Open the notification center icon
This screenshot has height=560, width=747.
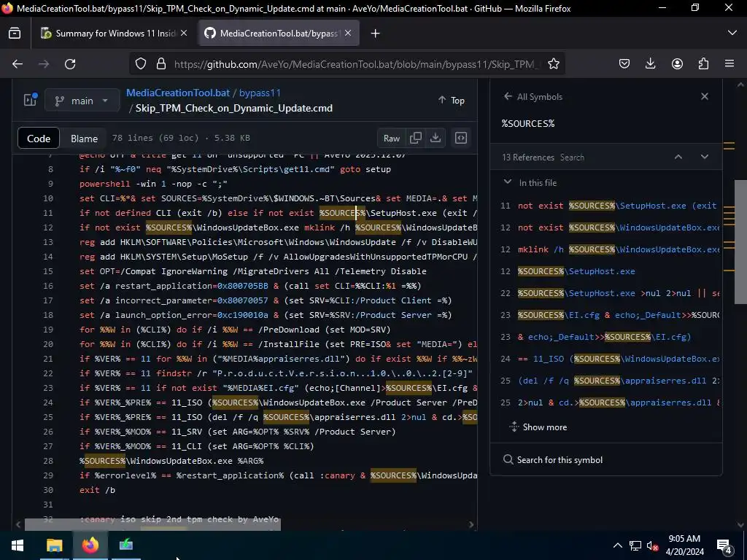pos(724,545)
